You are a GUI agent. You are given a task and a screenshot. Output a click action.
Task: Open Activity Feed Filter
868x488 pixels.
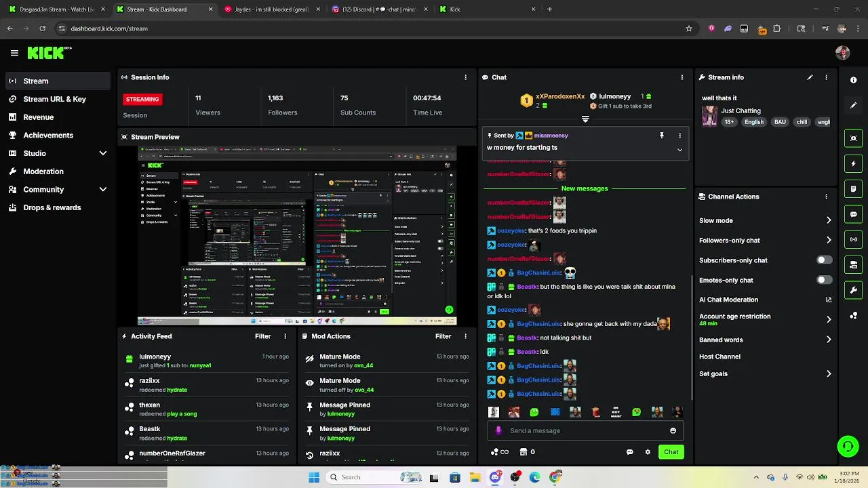262,336
